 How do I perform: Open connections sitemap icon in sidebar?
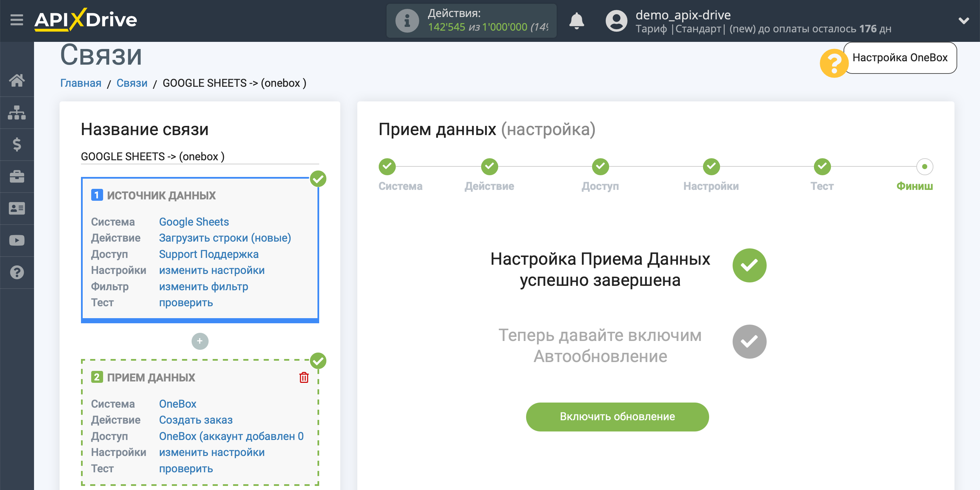17,113
